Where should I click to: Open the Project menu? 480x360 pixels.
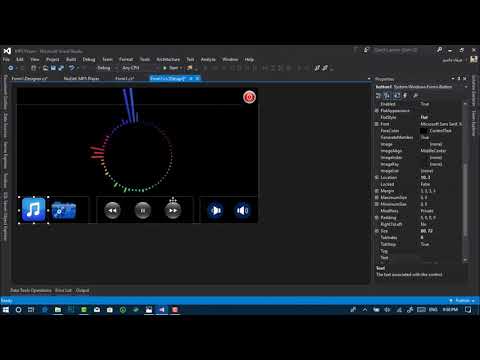coord(53,59)
